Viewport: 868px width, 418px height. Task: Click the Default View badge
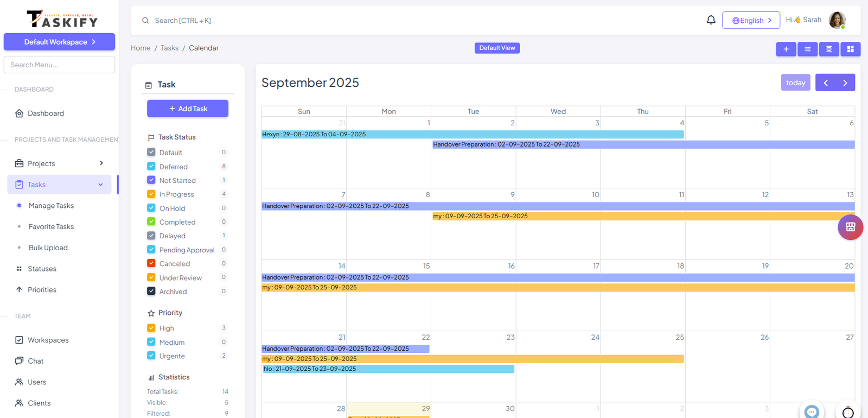click(497, 48)
